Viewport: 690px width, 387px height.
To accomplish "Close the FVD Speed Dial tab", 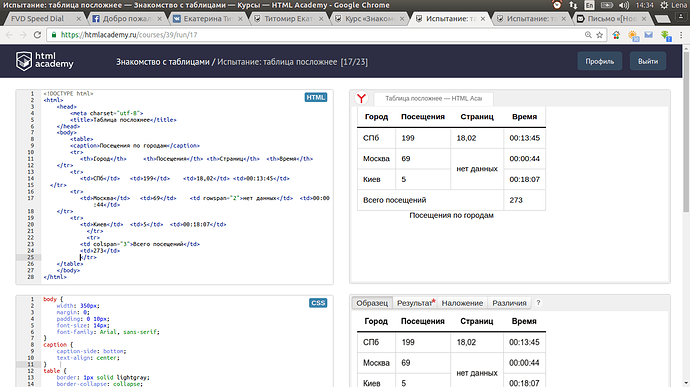I will click(x=78, y=18).
